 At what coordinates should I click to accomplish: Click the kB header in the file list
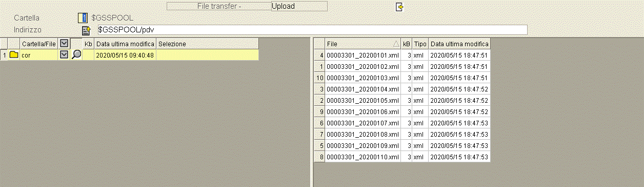coord(407,44)
